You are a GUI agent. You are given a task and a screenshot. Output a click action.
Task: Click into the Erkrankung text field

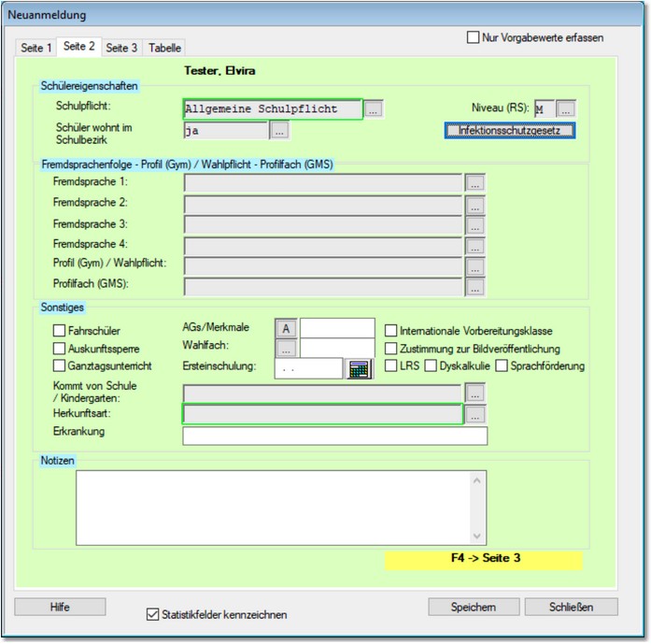tap(335, 436)
